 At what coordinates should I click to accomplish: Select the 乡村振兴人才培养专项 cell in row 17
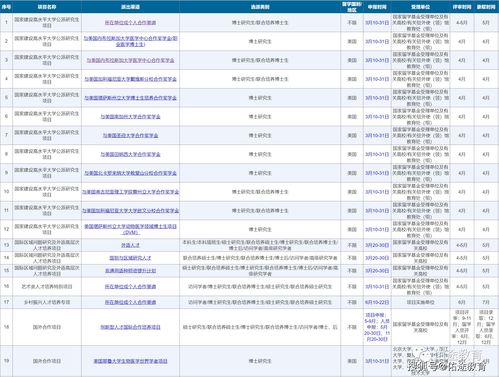47,302
